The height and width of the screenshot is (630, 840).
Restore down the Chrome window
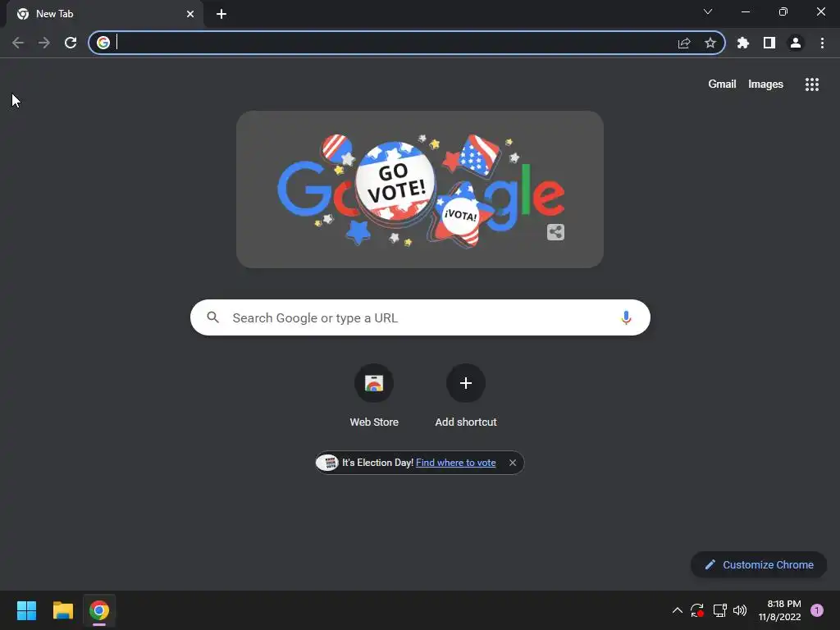point(783,11)
